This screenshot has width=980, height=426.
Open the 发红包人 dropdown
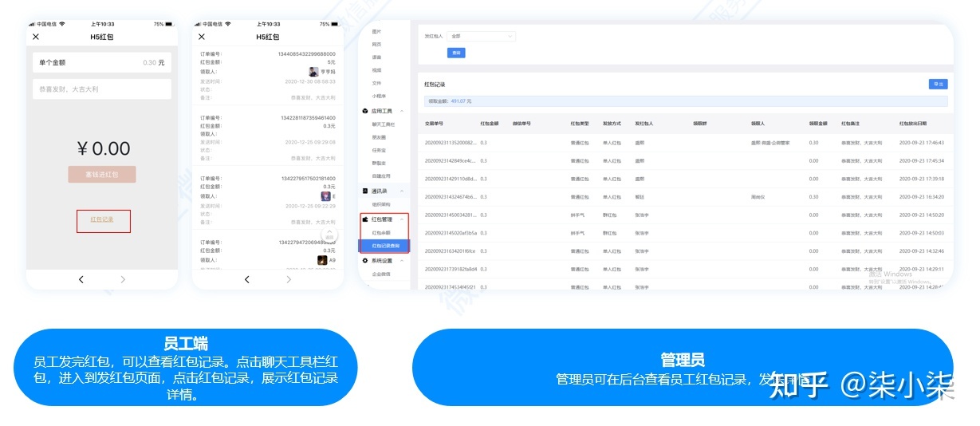click(482, 36)
